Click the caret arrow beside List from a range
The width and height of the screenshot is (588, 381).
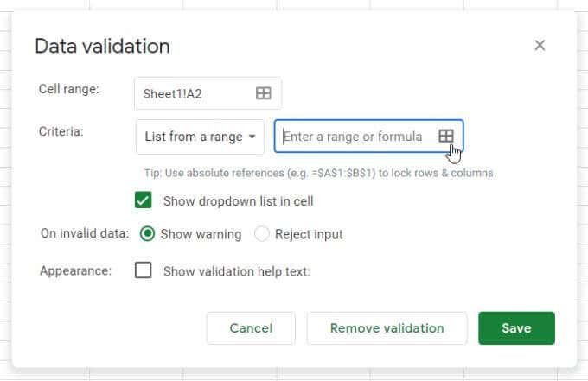pos(252,137)
